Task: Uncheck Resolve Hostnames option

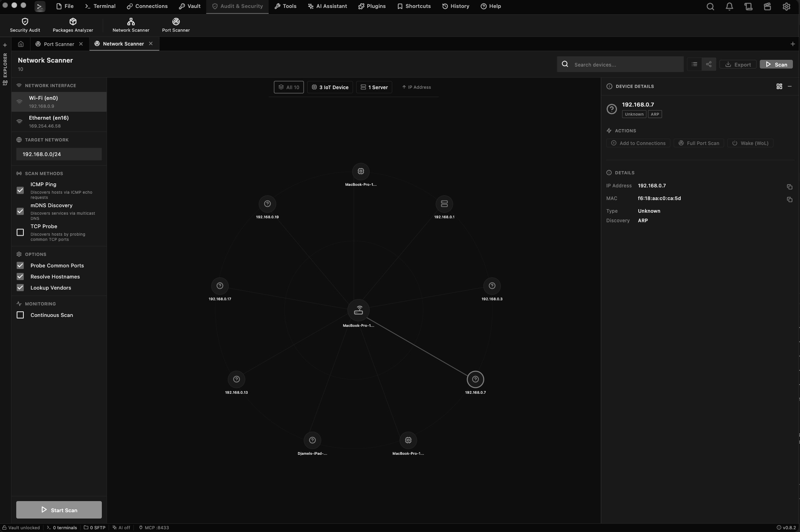Action: click(20, 276)
